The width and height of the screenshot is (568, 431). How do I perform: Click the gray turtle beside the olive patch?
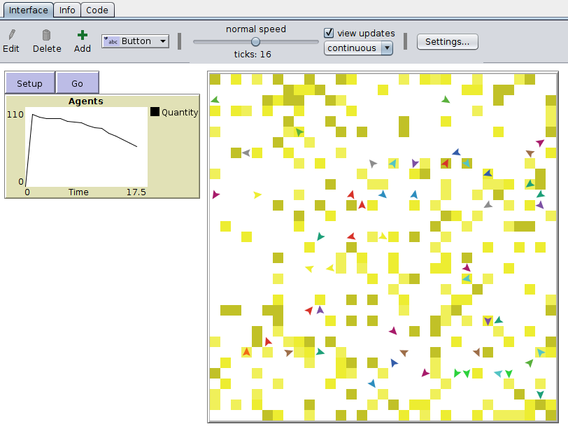246,153
